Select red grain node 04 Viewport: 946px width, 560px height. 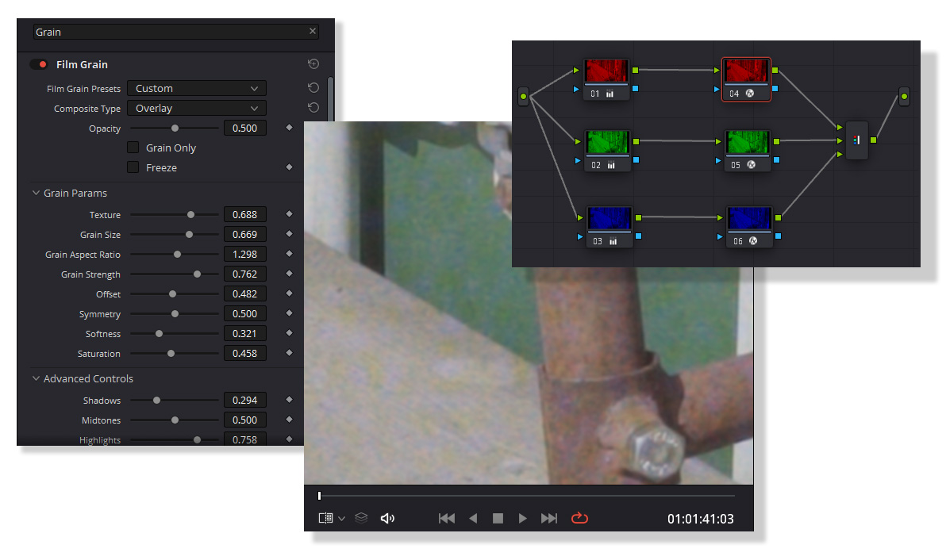pyautogui.click(x=746, y=79)
